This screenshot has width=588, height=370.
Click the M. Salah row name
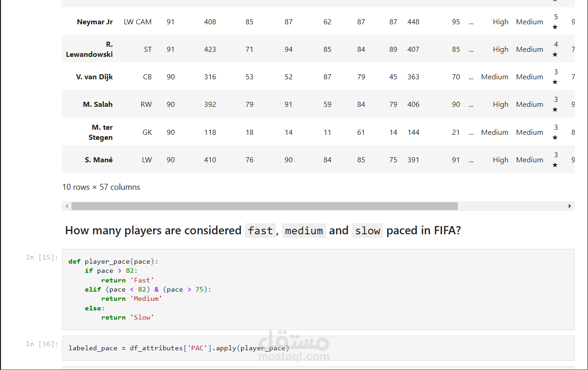98,104
